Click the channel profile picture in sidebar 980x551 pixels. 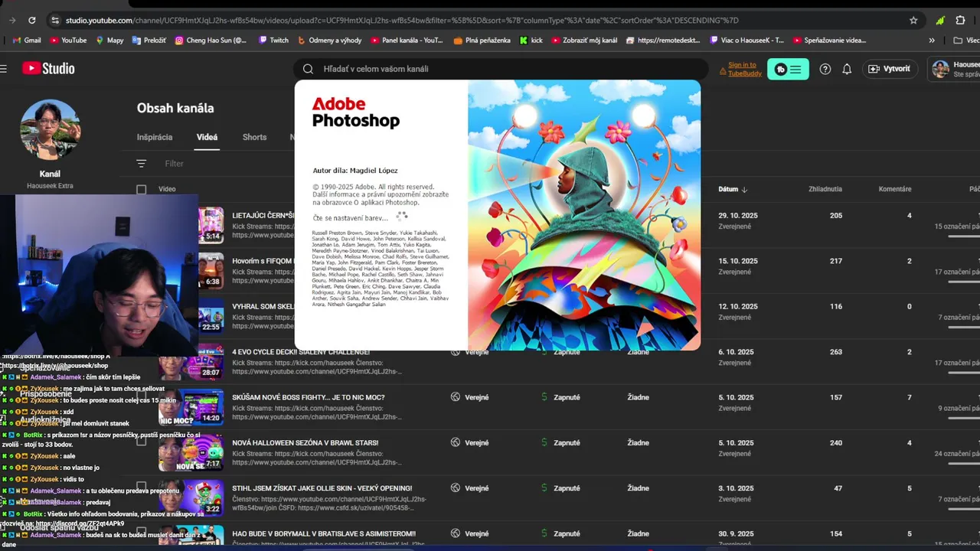[x=50, y=129]
